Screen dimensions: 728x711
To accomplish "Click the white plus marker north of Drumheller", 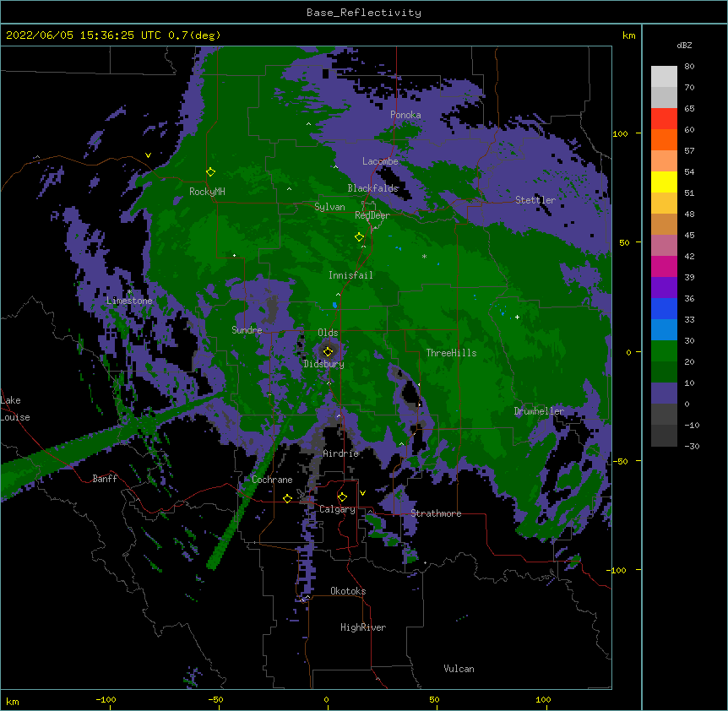I will pyautogui.click(x=517, y=317).
